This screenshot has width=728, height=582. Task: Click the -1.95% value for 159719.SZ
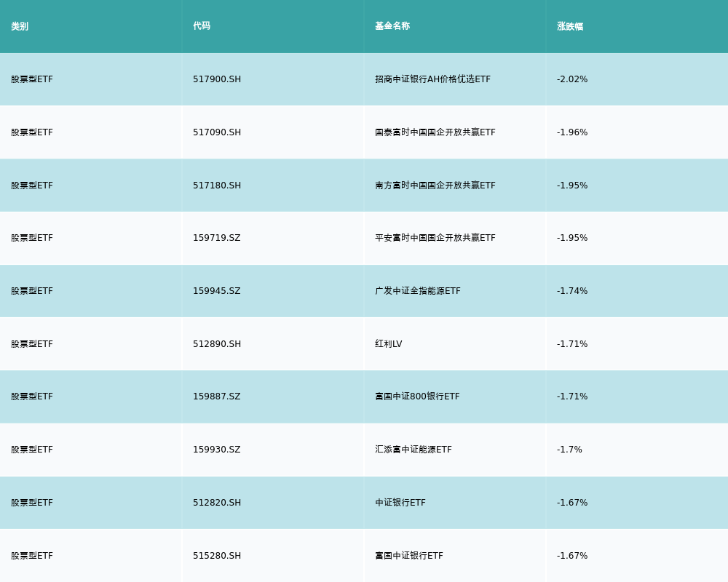click(572, 238)
